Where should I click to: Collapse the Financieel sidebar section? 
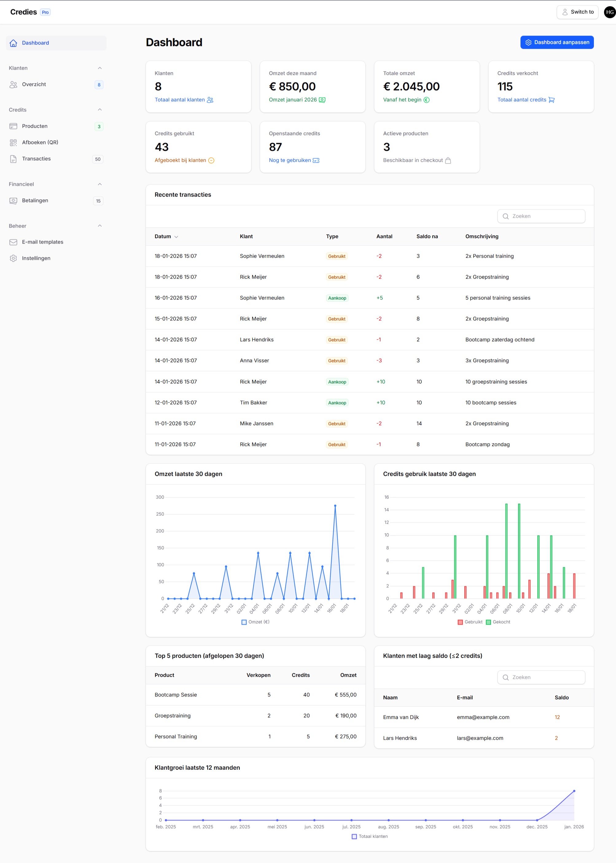(x=100, y=184)
